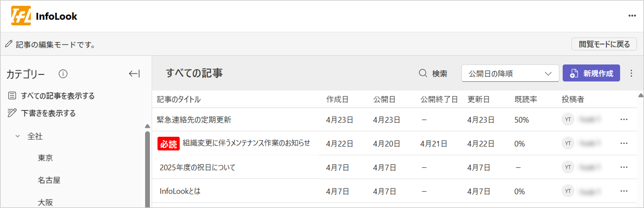Viewport: 644px width, 208px height.
Task: Show all articles via すべての記事を表示する
Action: [x=57, y=96]
